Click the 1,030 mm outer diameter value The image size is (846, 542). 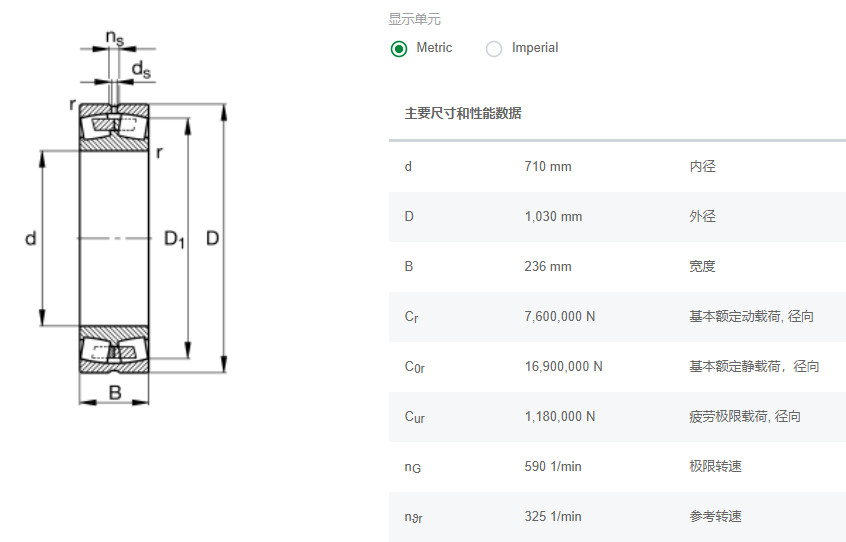click(x=553, y=217)
